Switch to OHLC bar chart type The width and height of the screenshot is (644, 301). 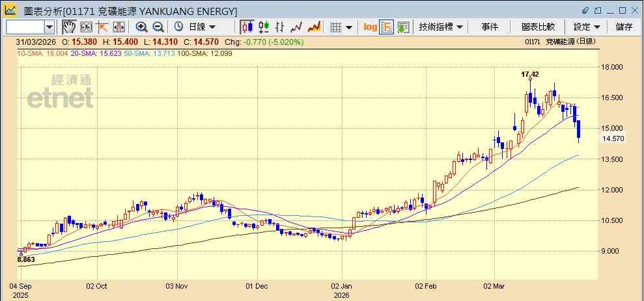(x=280, y=27)
